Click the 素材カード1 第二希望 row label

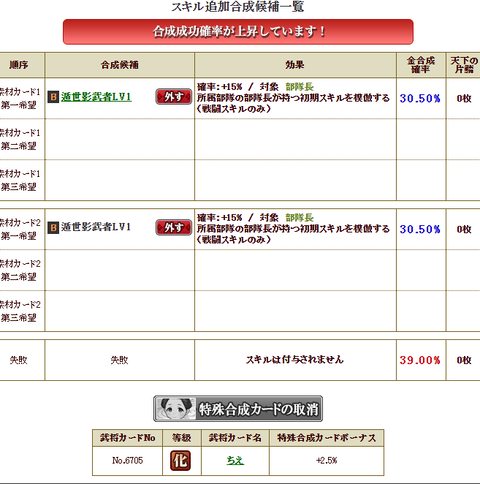click(x=20, y=139)
